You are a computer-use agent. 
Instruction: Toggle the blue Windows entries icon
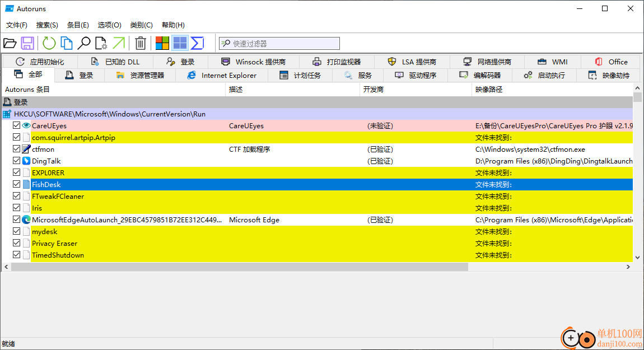pos(180,43)
